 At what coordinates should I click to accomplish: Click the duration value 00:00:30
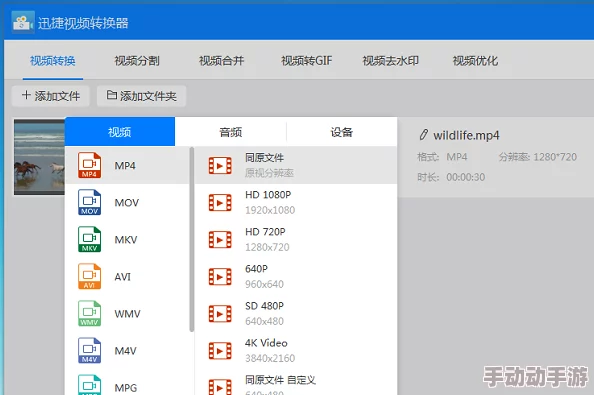pyautogui.click(x=466, y=177)
